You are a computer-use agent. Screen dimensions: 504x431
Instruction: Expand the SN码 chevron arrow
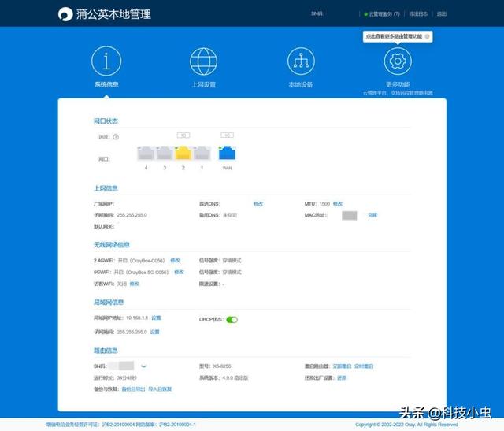tap(144, 366)
